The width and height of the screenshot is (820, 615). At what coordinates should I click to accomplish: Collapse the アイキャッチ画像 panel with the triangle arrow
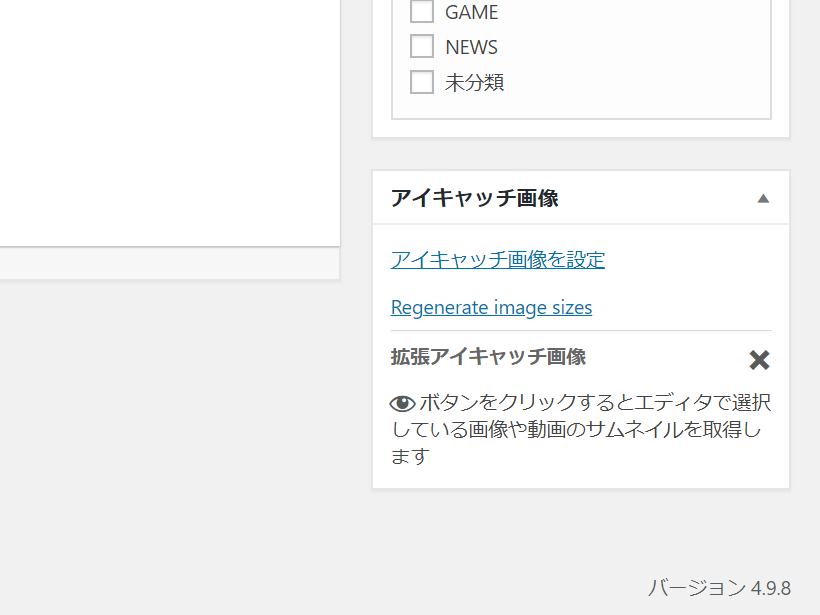pyautogui.click(x=763, y=198)
